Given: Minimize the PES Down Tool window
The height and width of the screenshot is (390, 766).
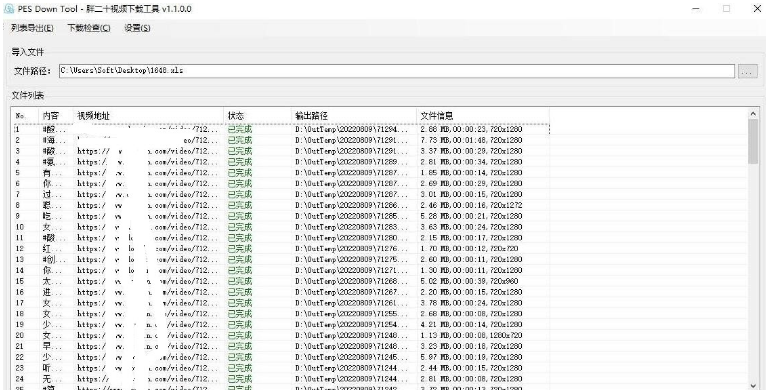Looking at the screenshot, I should pos(696,9).
